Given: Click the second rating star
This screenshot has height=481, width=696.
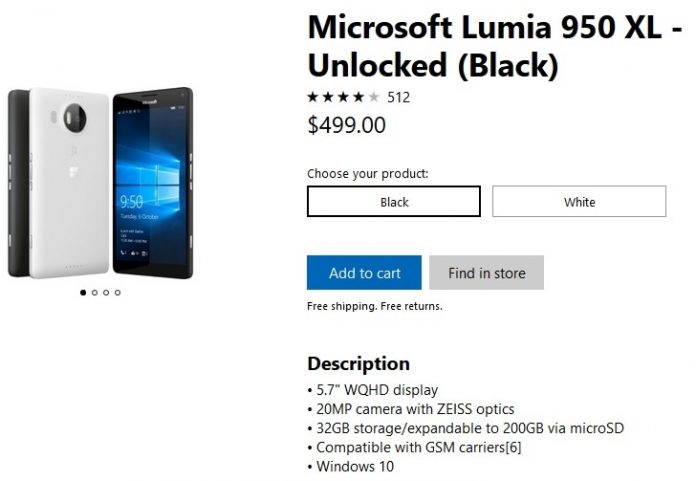Looking at the screenshot, I should (328, 97).
